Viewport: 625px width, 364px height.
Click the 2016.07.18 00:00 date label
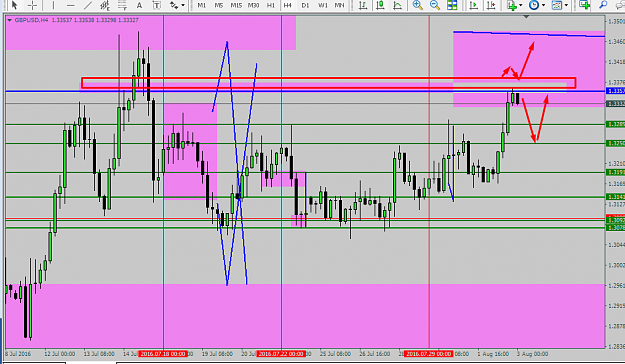pos(163,354)
